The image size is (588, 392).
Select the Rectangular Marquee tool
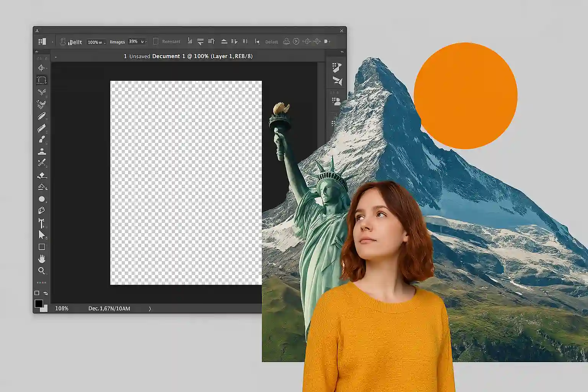pos(41,80)
